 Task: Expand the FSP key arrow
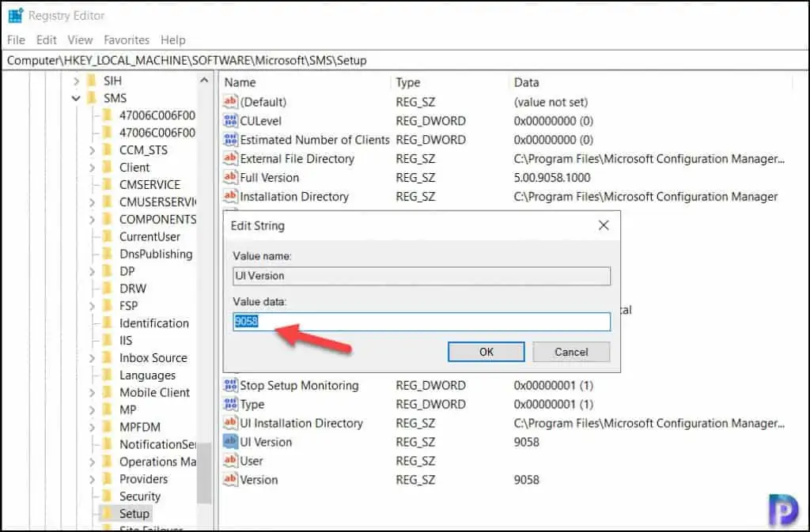tap(92, 306)
